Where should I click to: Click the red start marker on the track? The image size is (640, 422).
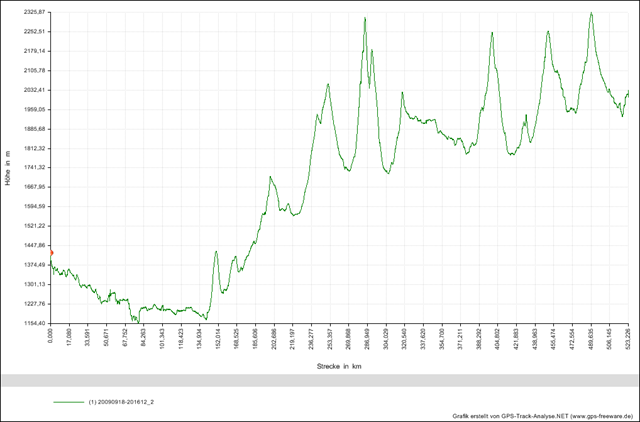pyautogui.click(x=51, y=253)
